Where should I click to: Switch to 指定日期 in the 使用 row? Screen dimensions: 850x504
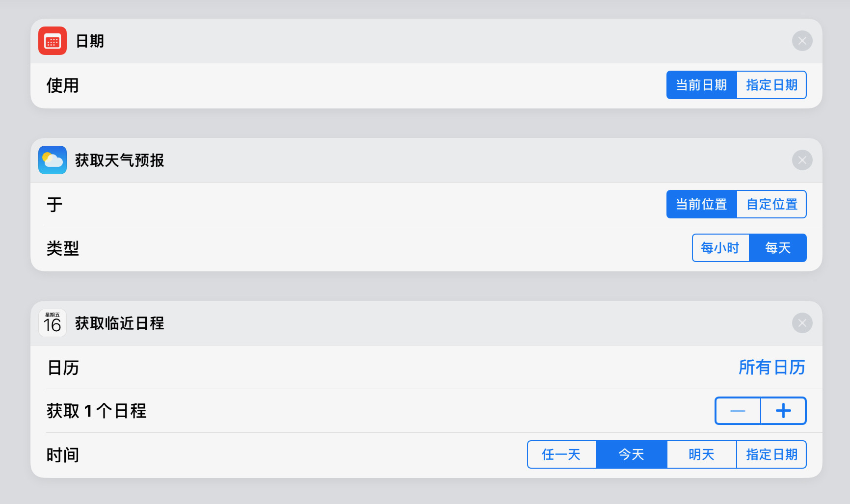click(771, 85)
